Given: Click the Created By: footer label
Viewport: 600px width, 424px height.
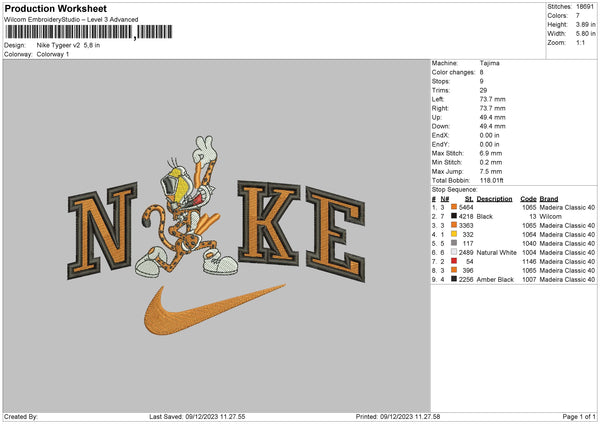Looking at the screenshot, I should [21, 417].
